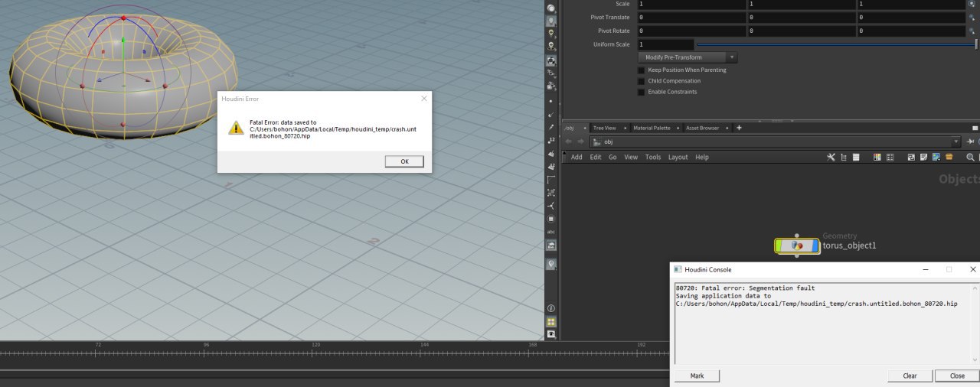Click the tree hierarchy icon in network toolbar
980x387 pixels.
[844, 157]
